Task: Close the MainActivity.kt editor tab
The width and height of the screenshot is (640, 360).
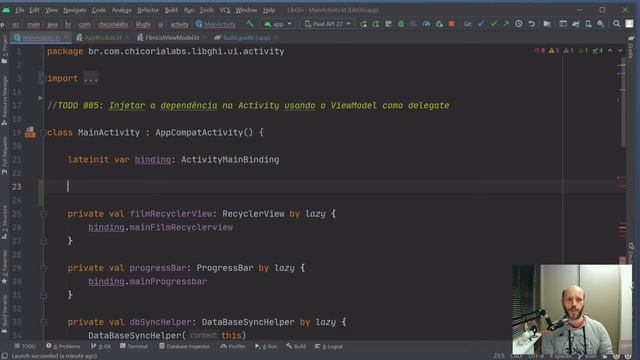Action: (x=67, y=38)
